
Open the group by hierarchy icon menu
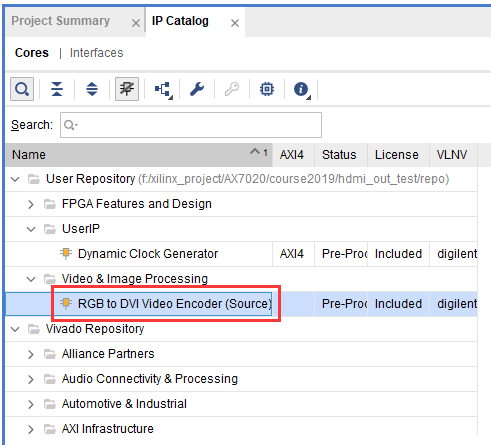click(163, 89)
